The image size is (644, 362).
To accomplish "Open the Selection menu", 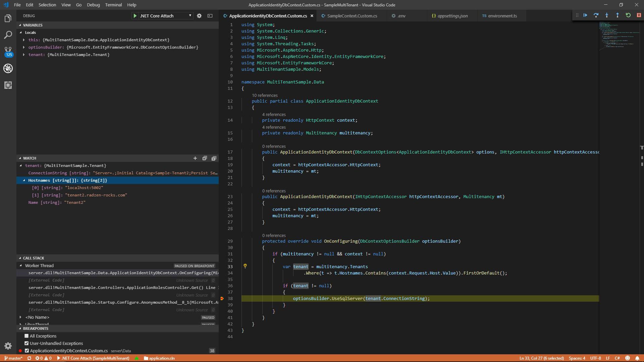I will pyautogui.click(x=47, y=5).
